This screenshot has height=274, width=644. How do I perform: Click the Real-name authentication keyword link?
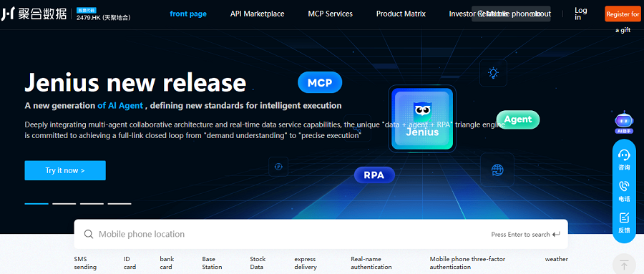coord(371,263)
